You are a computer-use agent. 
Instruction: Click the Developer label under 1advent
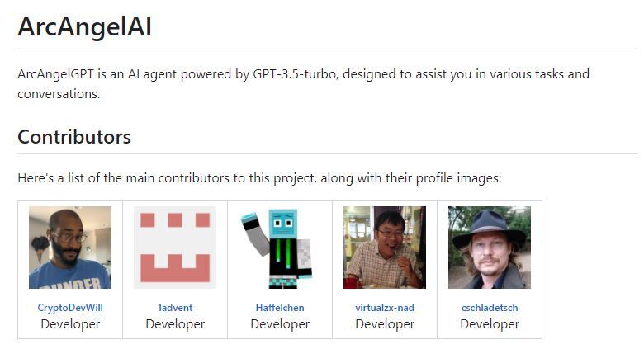pyautogui.click(x=175, y=324)
